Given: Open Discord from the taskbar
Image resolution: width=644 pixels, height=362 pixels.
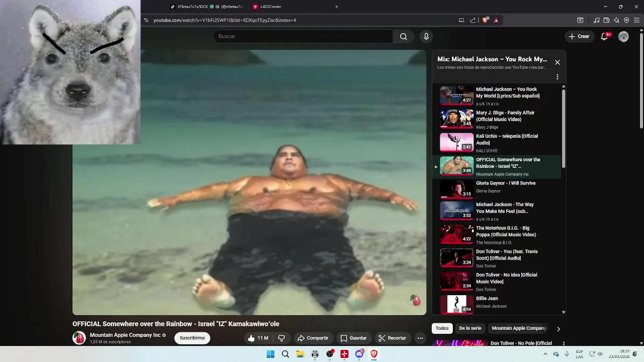Looking at the screenshot, I should pos(359,354).
